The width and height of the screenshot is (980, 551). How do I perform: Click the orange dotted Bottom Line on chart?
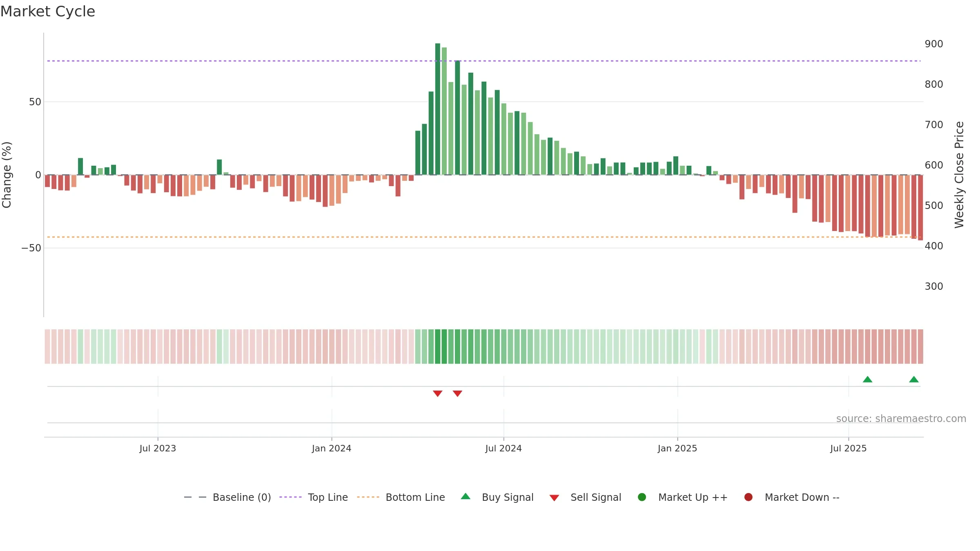pos(484,237)
